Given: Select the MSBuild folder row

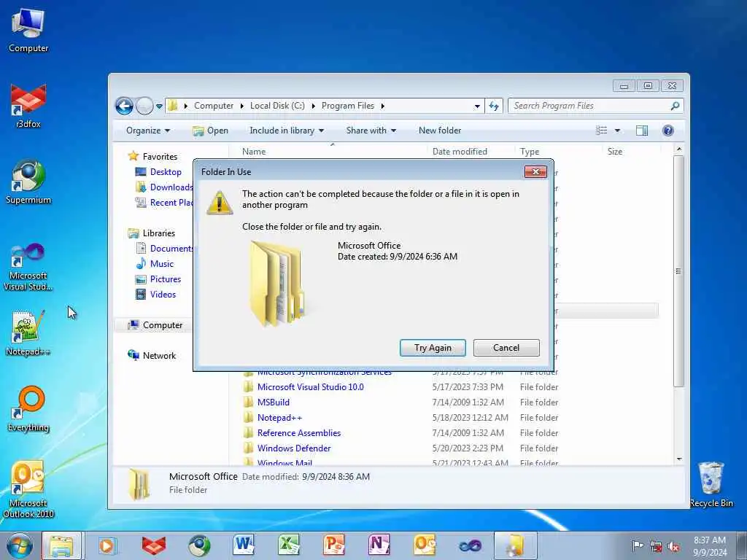Looking at the screenshot, I should [273, 402].
